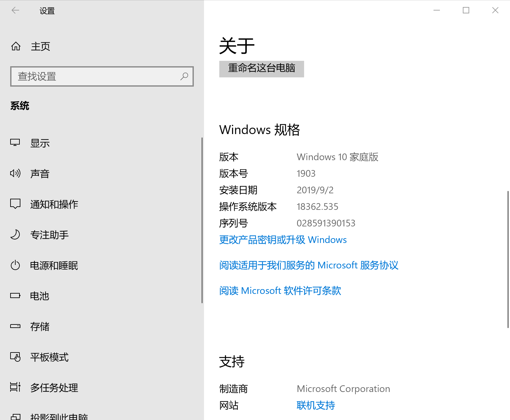This screenshot has height=420, width=510.
Task: Click the 设置 window title
Action: (47, 11)
